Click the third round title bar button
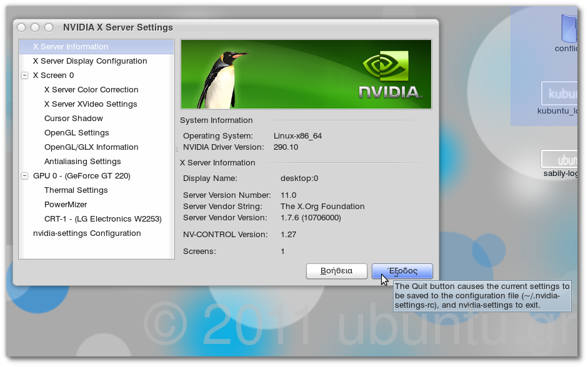The image size is (588, 367). (x=49, y=27)
